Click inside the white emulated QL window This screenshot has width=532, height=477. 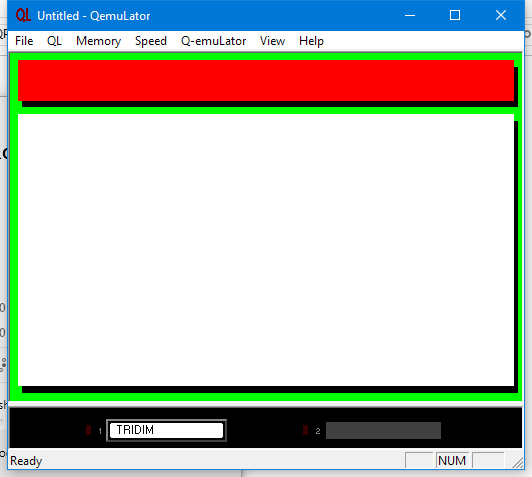(266, 250)
